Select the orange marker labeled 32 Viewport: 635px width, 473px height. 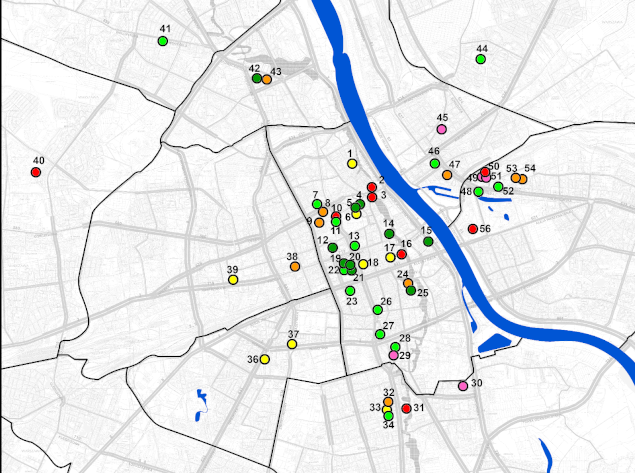388,402
